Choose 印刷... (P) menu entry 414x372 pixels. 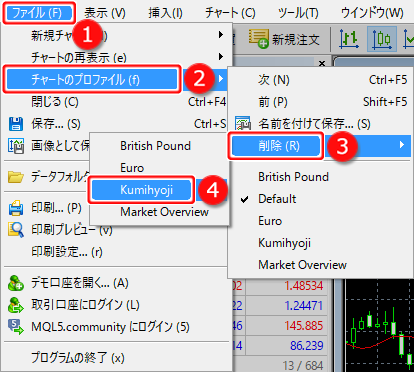(56, 208)
